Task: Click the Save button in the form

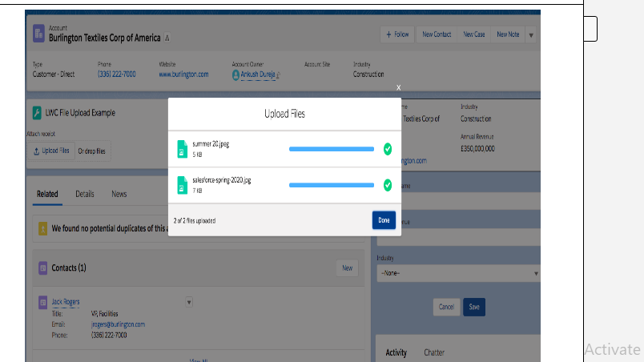Action: point(473,307)
